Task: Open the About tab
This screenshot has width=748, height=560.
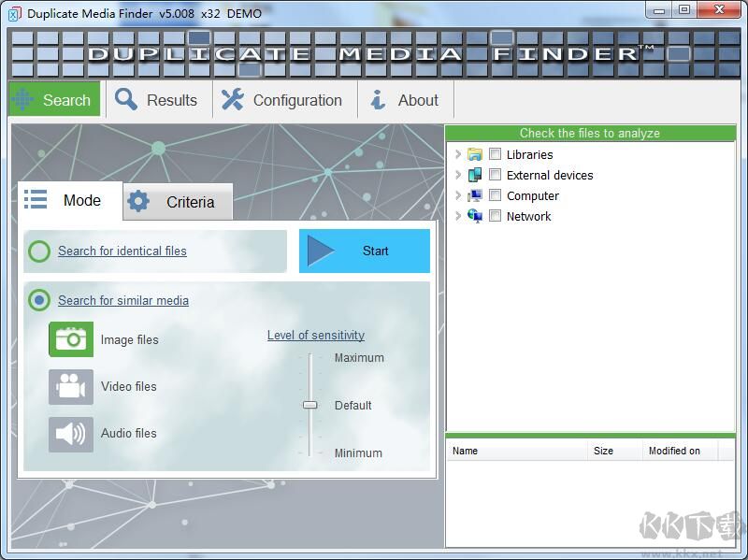Action: pos(406,100)
